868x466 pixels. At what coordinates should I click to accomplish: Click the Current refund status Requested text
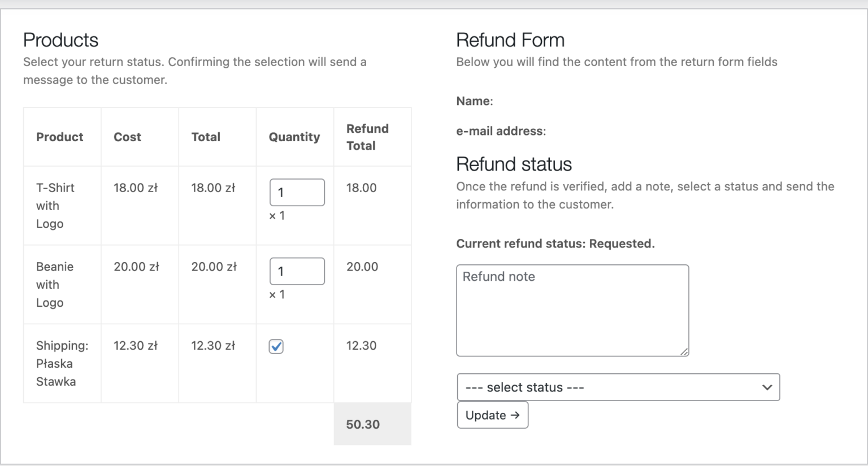tap(555, 243)
